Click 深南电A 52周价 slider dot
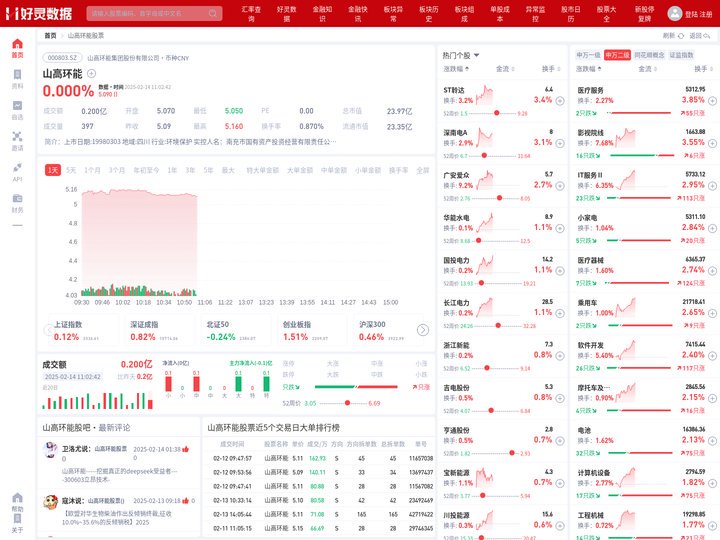The height and width of the screenshot is (540, 720). click(484, 156)
